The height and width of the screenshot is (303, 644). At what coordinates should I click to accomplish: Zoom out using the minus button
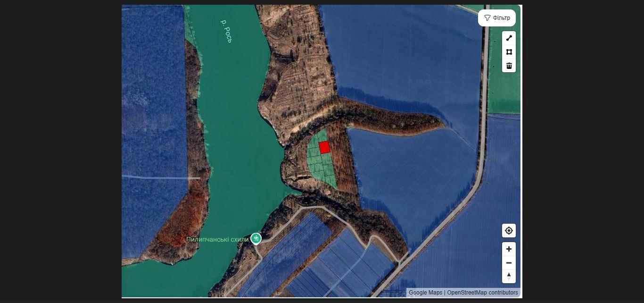click(x=509, y=263)
